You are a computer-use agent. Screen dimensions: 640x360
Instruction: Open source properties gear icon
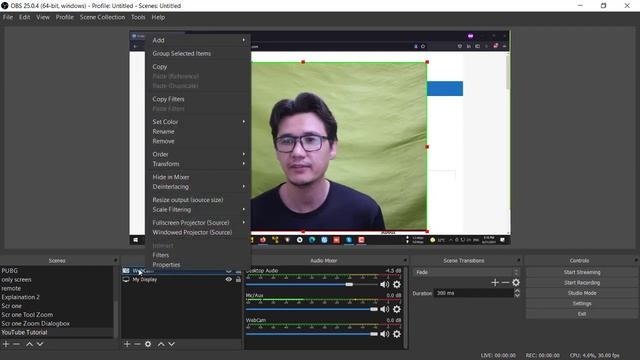148,344
